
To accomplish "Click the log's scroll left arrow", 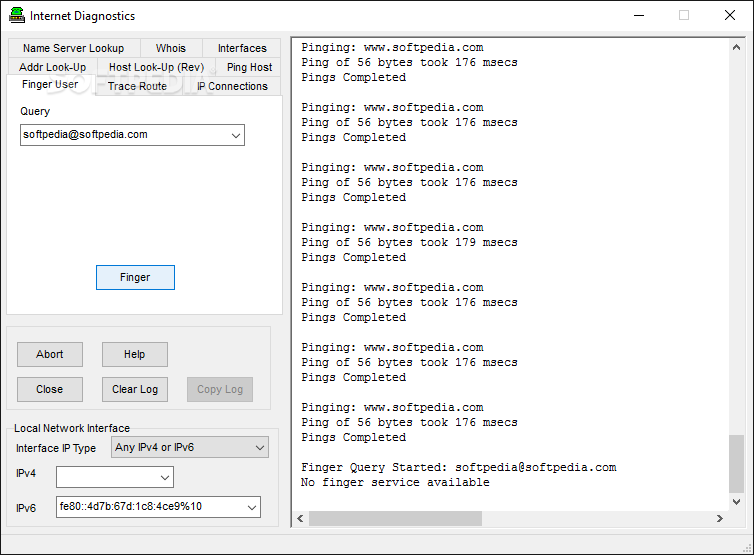I will coord(301,518).
